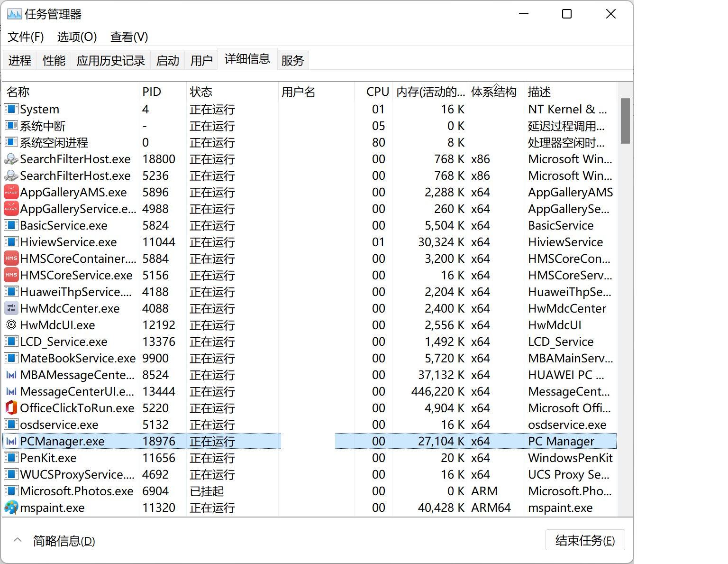Click the PenKit.exe icon
This screenshot has width=728, height=564.
(11, 458)
